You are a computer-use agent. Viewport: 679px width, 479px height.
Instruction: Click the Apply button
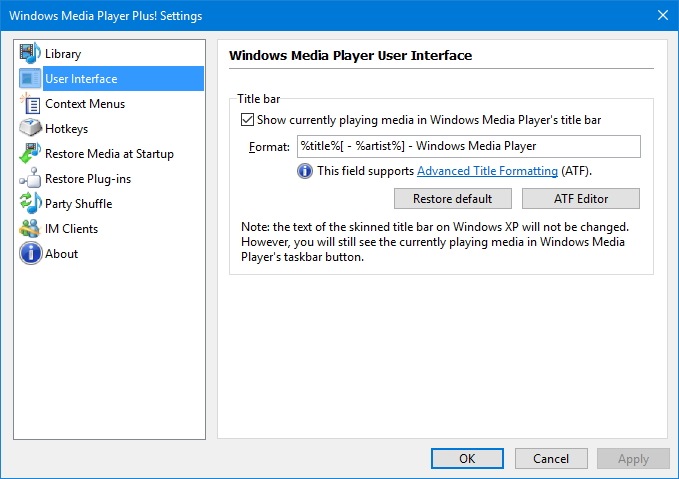click(x=633, y=459)
